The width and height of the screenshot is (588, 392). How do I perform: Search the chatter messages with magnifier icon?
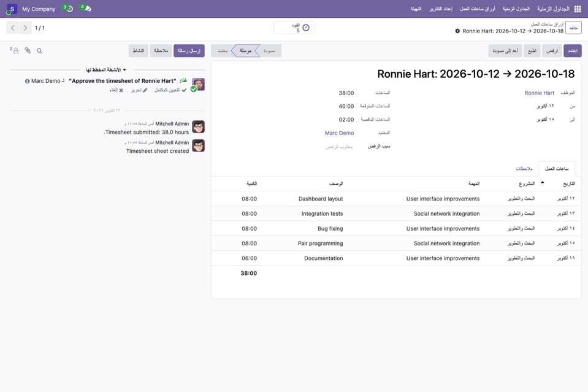pyautogui.click(x=39, y=51)
